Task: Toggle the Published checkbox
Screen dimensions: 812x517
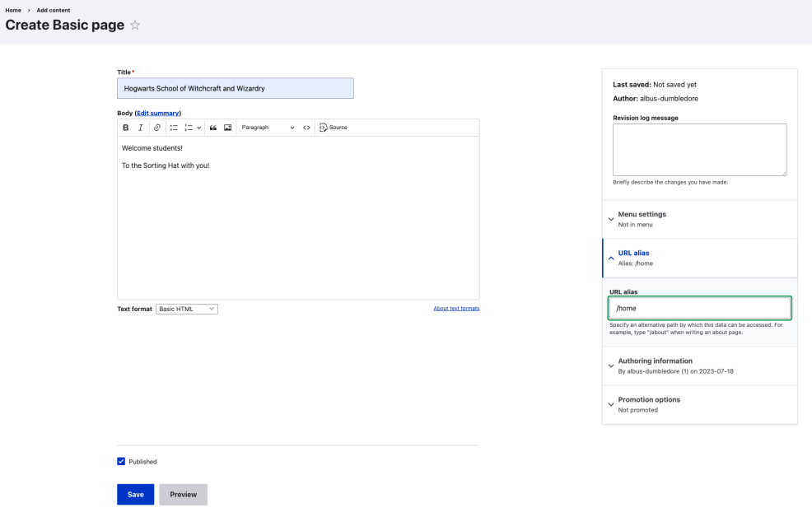Action: click(122, 462)
